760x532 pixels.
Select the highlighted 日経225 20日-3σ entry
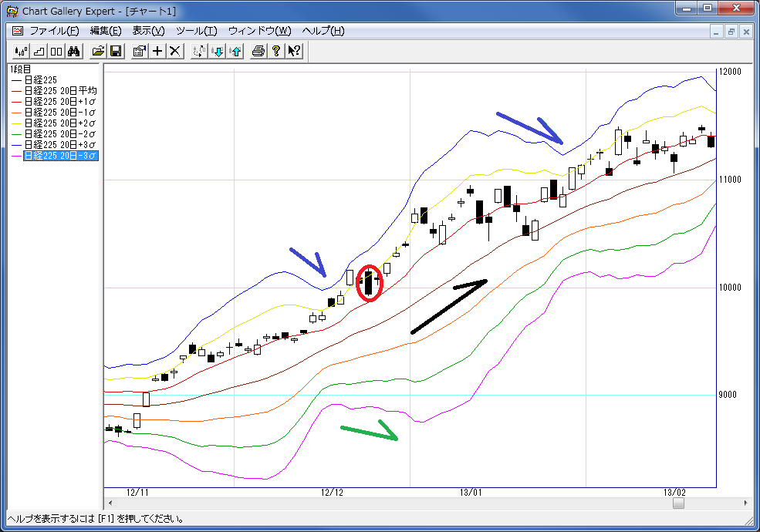[x=61, y=156]
